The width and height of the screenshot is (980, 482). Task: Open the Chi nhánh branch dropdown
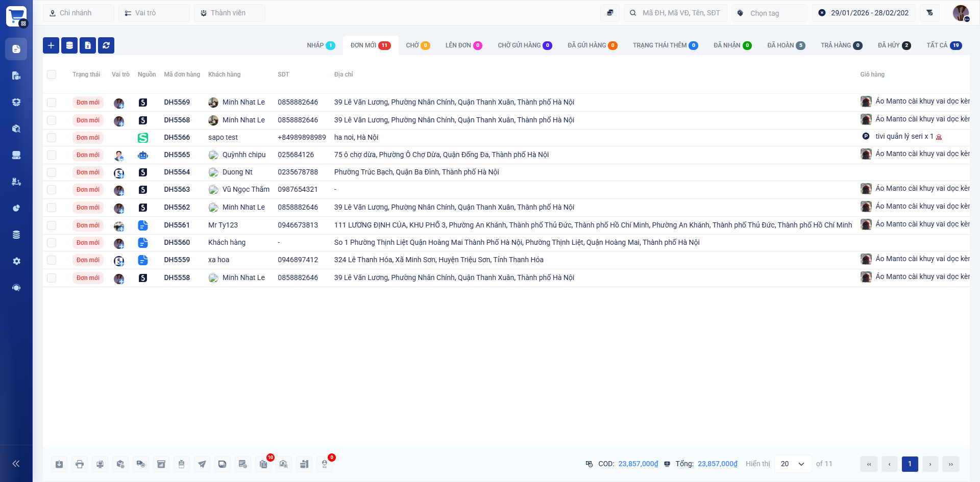[x=79, y=13]
